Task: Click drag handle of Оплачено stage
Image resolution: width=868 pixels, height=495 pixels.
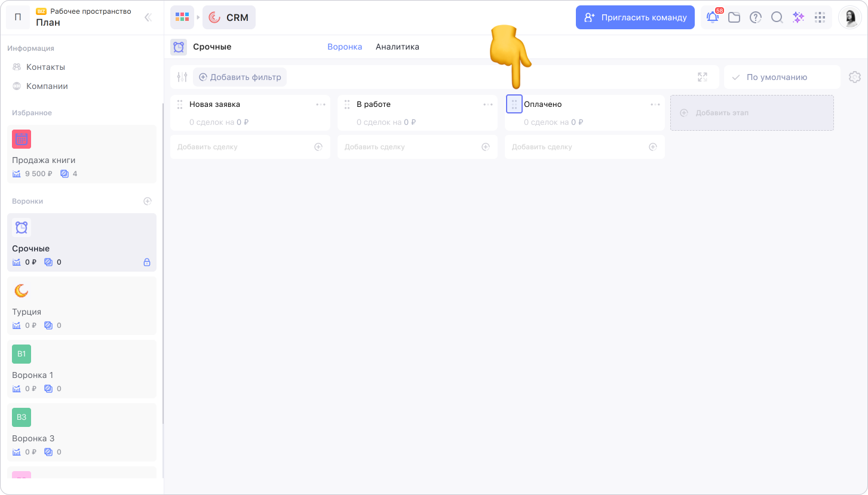Action: coord(514,104)
